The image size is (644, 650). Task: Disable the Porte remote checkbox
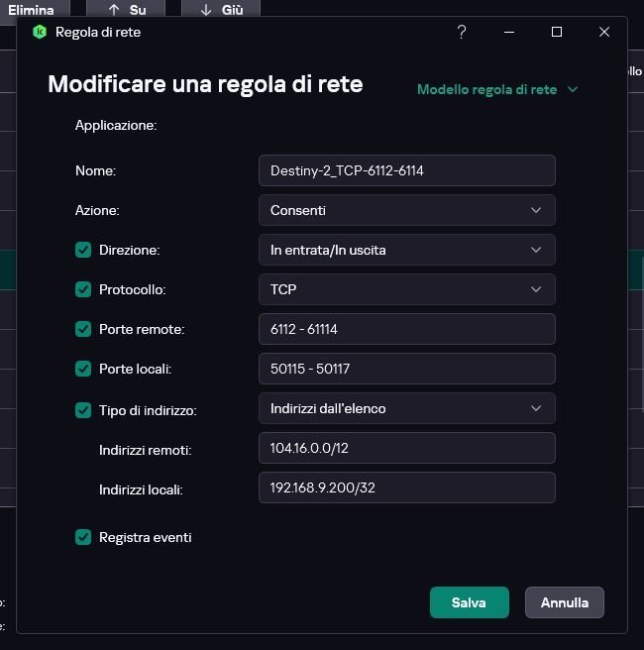tap(83, 329)
